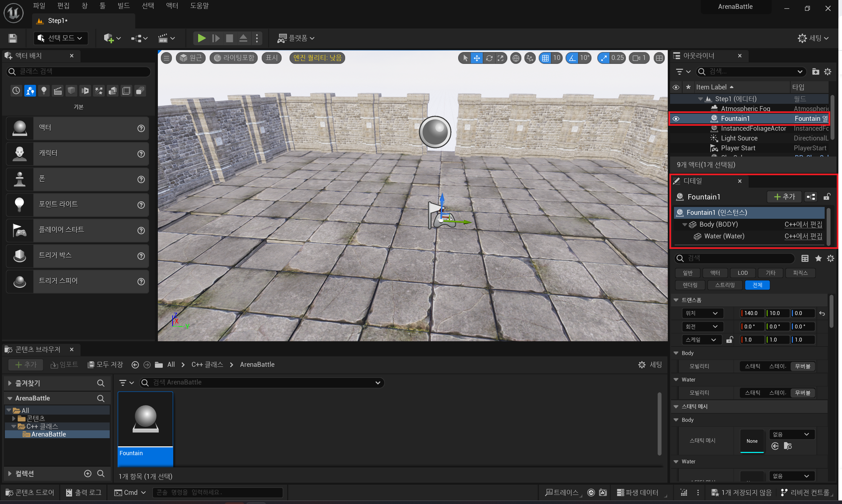Set Body mobility to Static
The image size is (842, 504).
coord(752,366)
